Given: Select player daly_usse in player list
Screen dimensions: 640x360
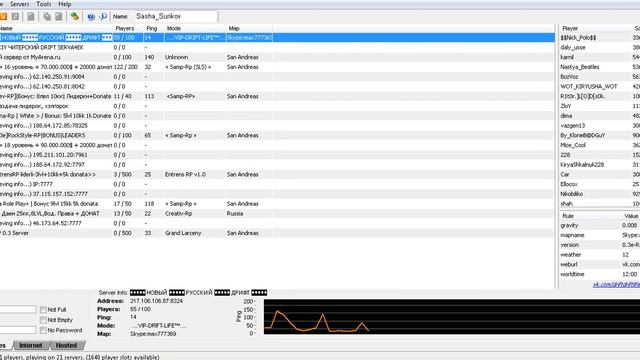Looking at the screenshot, I should click(x=600, y=47).
